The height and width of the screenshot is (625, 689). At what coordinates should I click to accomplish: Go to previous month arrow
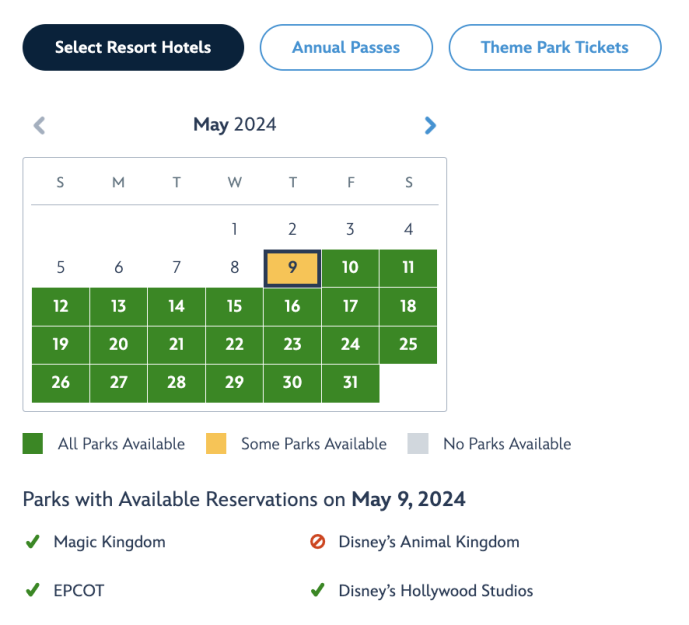tap(40, 126)
